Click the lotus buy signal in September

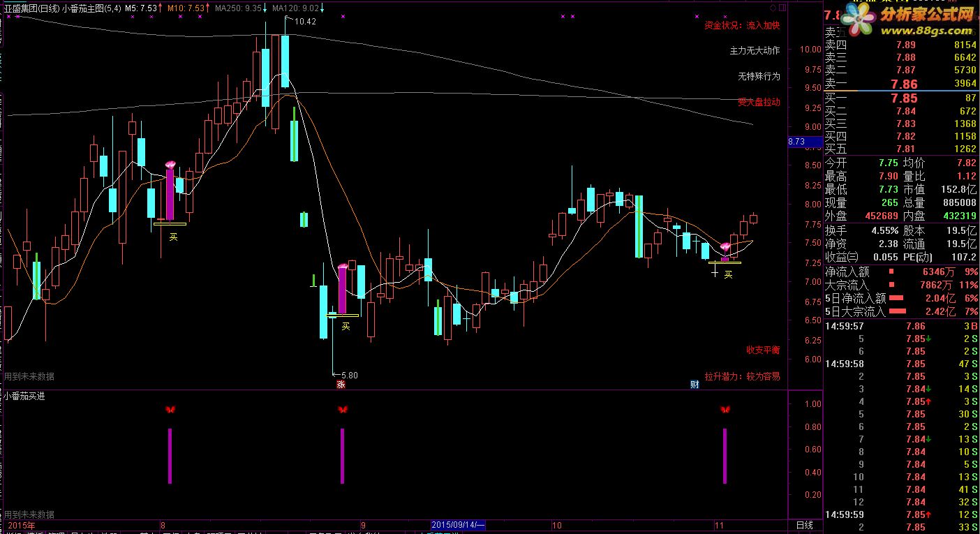343,267
